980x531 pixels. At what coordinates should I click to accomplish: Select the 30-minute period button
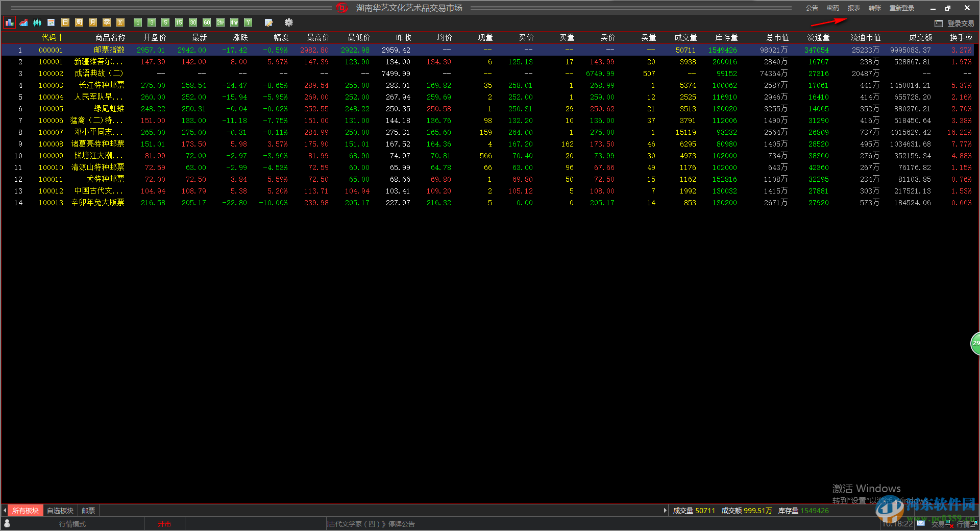coord(193,22)
